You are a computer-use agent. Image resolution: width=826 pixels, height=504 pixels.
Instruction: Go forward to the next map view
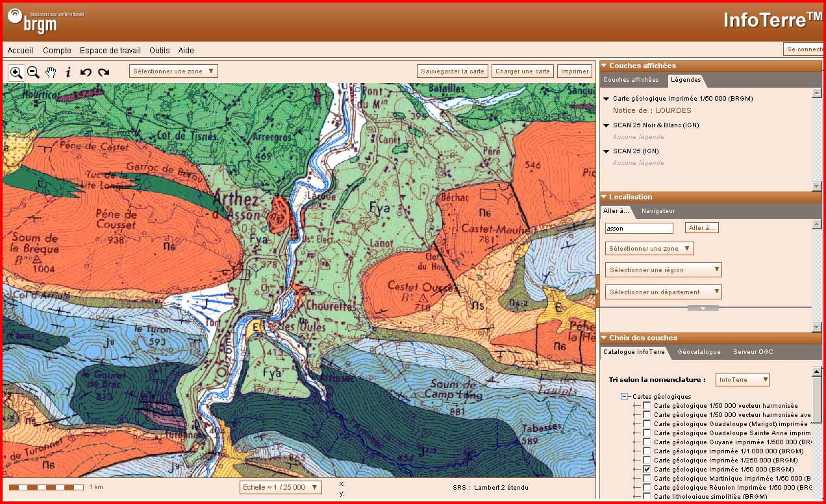click(x=103, y=72)
